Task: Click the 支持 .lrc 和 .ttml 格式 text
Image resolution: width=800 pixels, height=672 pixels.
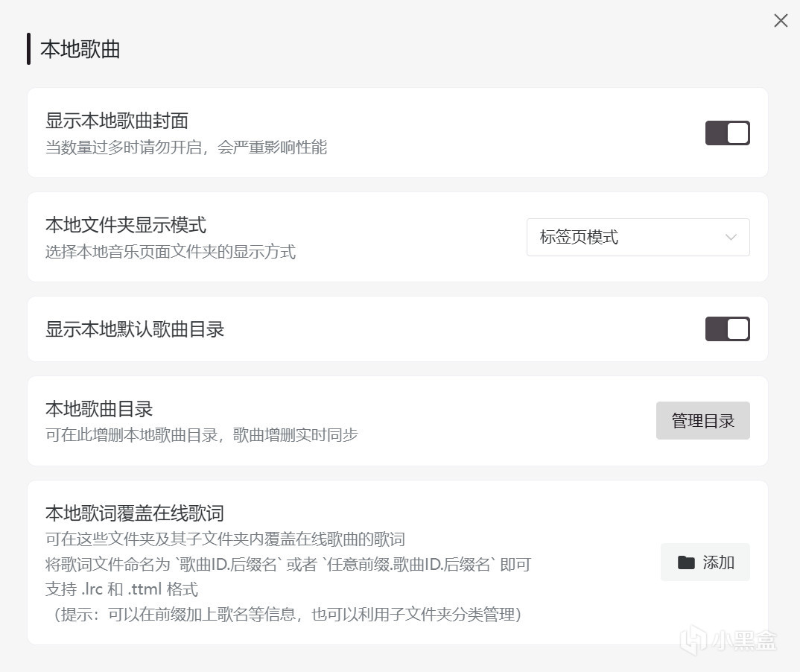Action: [x=121, y=589]
